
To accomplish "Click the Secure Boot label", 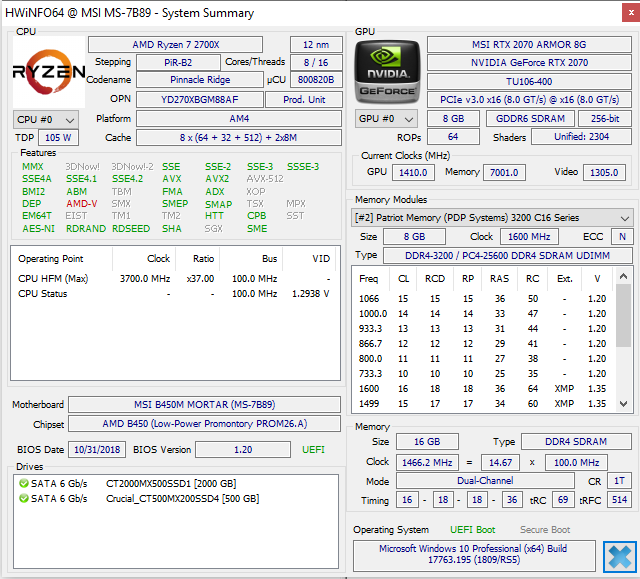I will coord(545,530).
